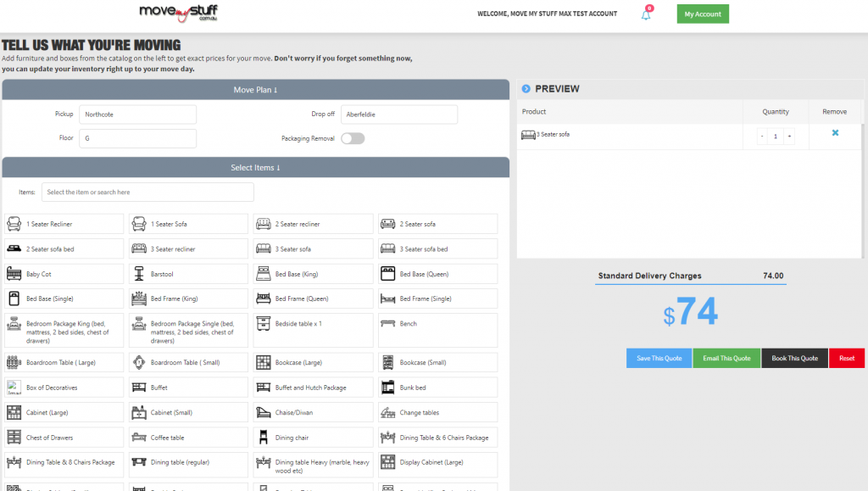Open the notifications bell icon
The width and height of the screenshot is (868, 491).
[x=646, y=14]
